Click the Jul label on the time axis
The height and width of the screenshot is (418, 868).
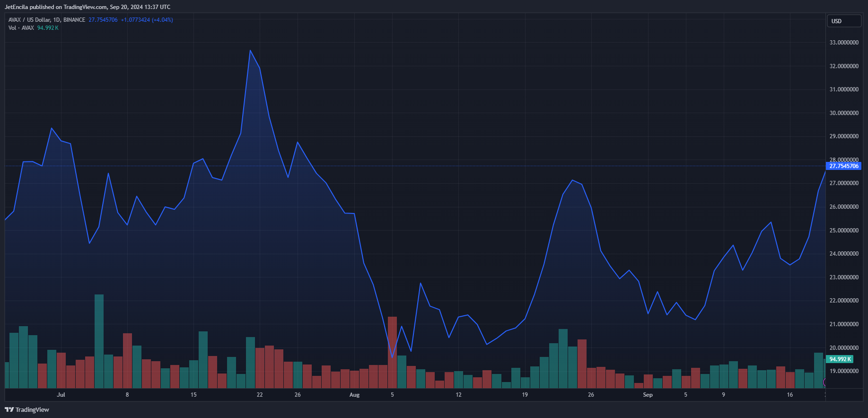pyautogui.click(x=61, y=395)
